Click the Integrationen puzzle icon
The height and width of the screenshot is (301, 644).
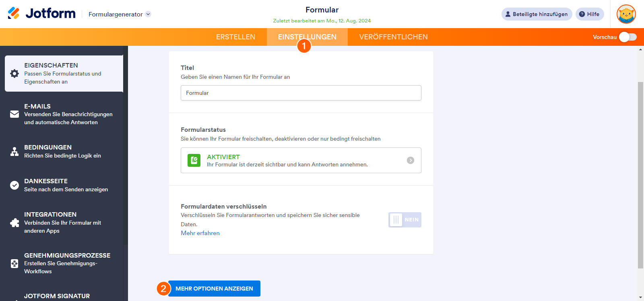pyautogui.click(x=14, y=223)
